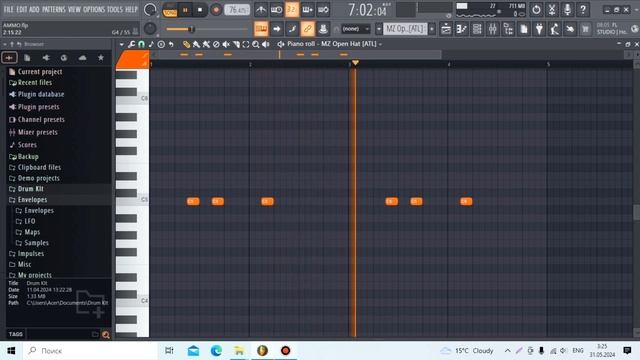This screenshot has height=360, width=640.
Task: Open the FILE menu
Action: click(x=9, y=9)
